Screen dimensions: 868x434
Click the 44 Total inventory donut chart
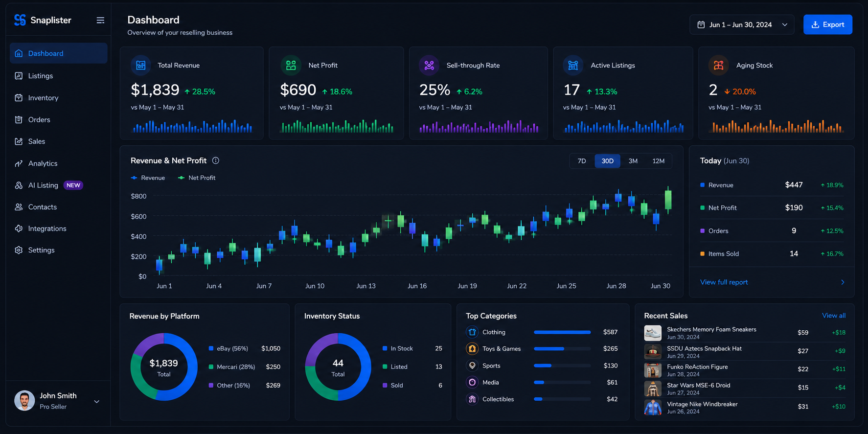click(x=338, y=367)
